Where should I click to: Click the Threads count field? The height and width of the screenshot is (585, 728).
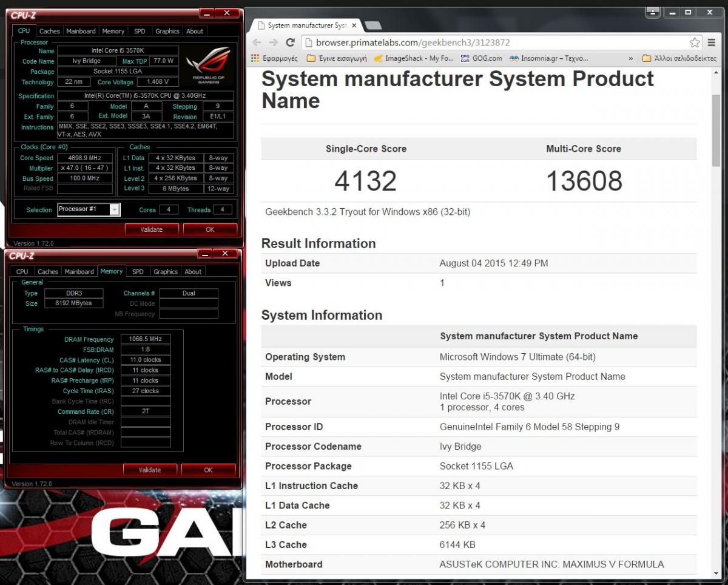click(x=223, y=209)
